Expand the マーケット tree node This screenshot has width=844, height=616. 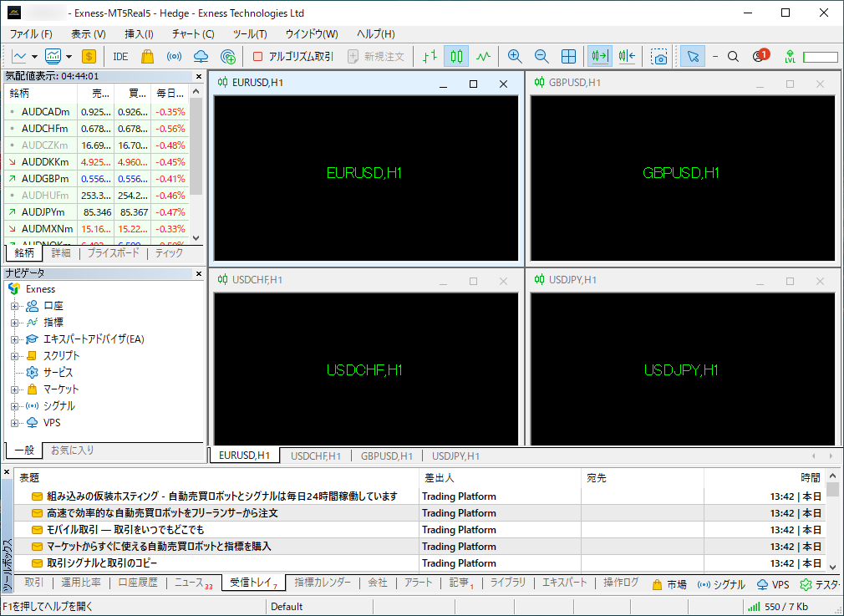(x=14, y=389)
